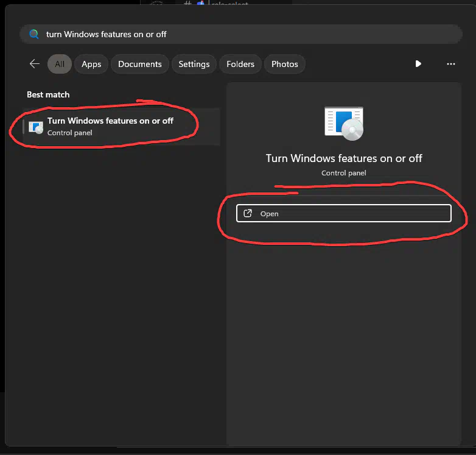This screenshot has width=476, height=455.
Task: Select the All filter tab
Action: click(60, 64)
